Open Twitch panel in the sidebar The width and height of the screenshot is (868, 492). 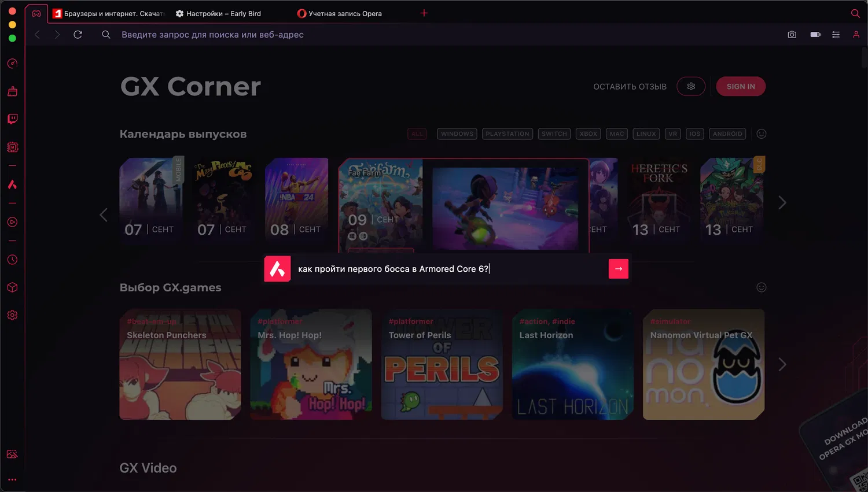click(12, 119)
